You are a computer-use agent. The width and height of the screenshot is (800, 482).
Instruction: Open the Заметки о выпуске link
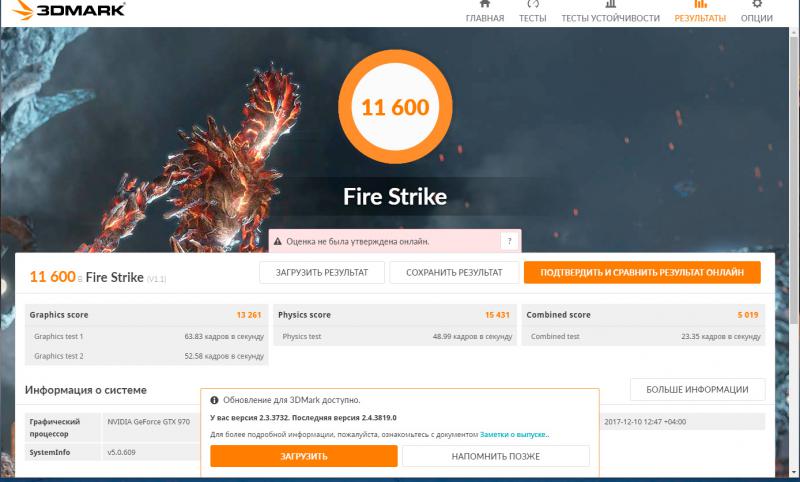coord(513,435)
